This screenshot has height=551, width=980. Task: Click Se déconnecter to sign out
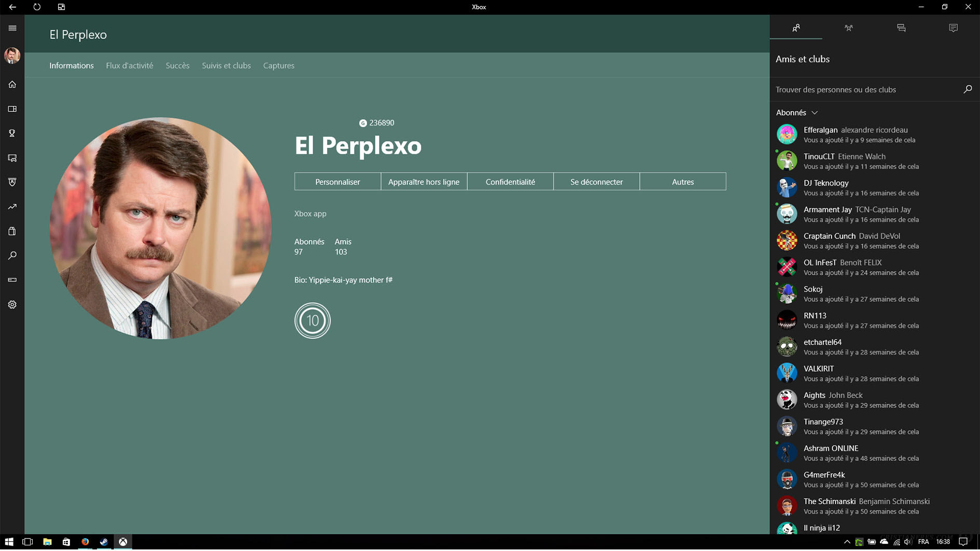596,181
